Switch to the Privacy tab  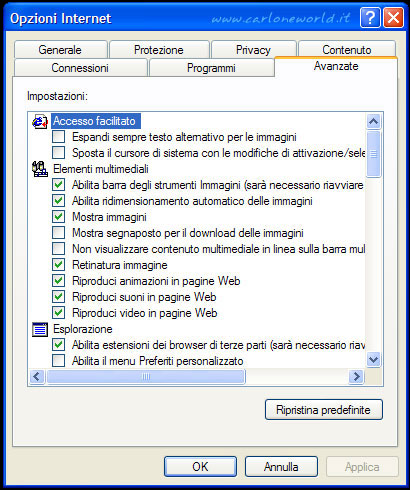[x=253, y=50]
